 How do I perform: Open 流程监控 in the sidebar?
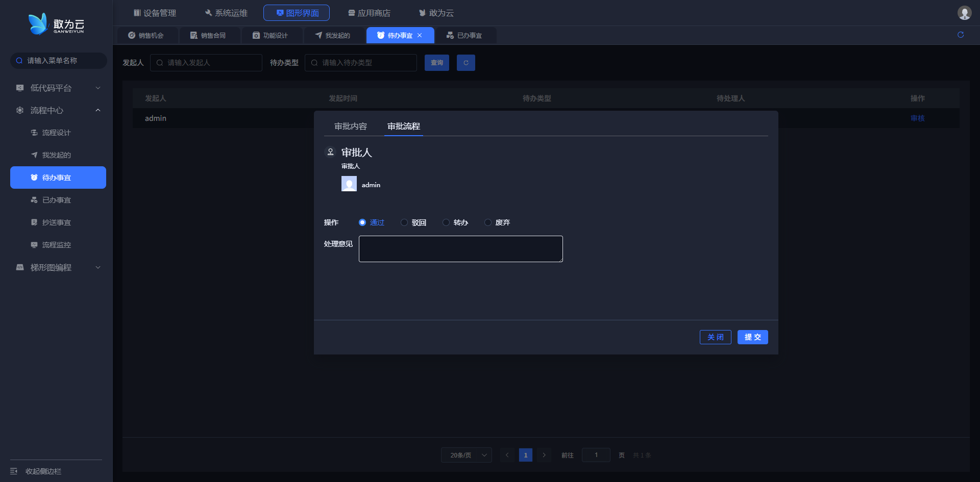pyautogui.click(x=56, y=245)
